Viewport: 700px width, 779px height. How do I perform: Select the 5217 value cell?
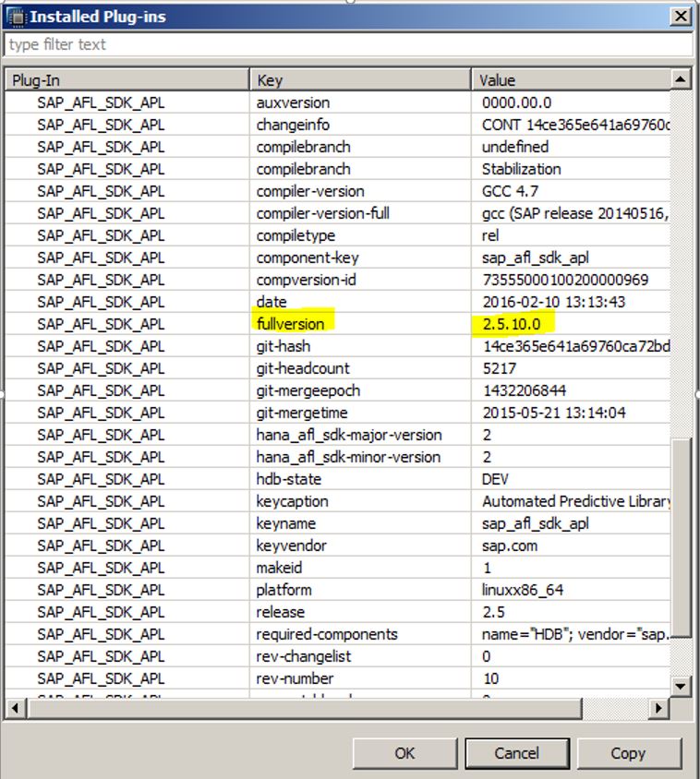(571, 368)
